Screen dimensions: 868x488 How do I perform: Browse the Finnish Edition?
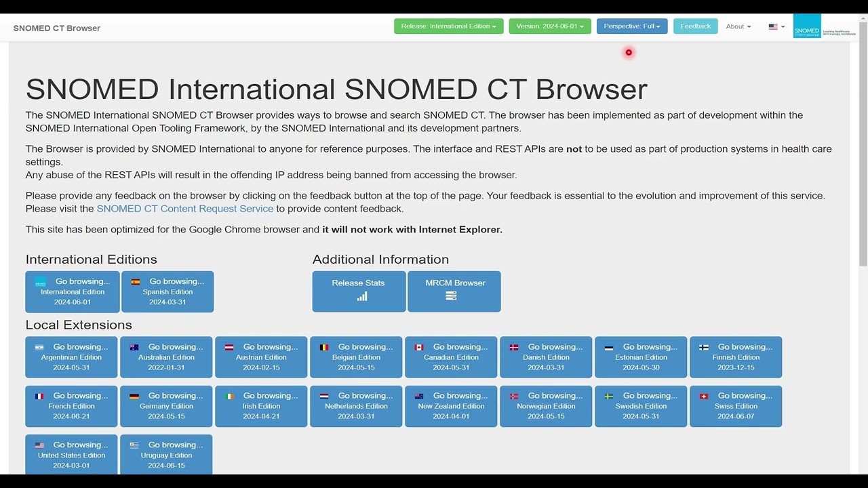[x=736, y=357]
